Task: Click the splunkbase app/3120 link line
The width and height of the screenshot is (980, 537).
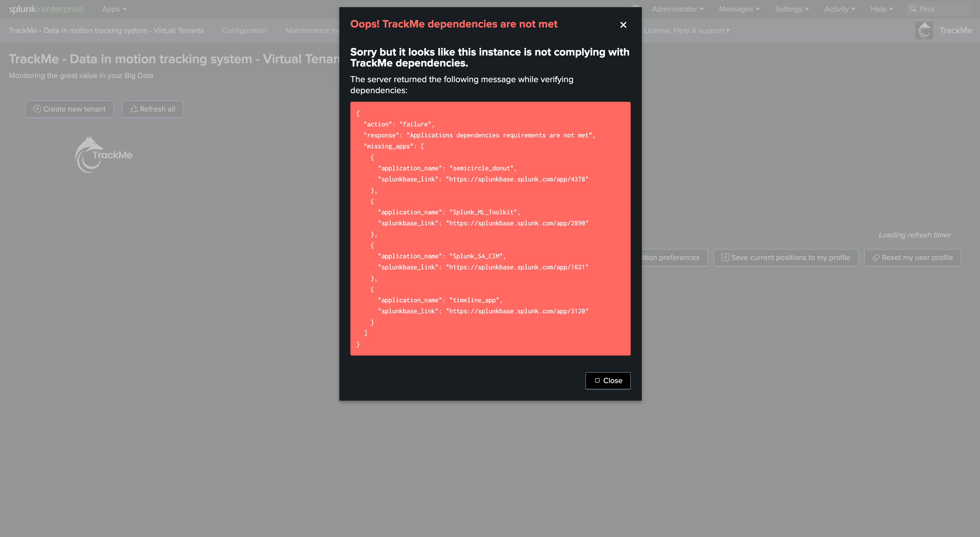Action: [483, 311]
